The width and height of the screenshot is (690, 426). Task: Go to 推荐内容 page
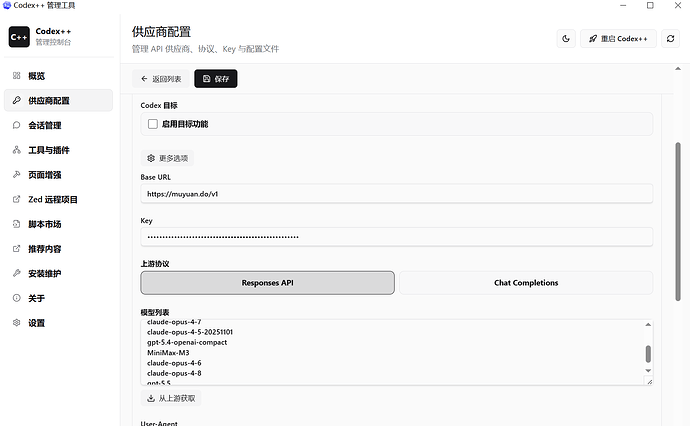(x=58, y=248)
